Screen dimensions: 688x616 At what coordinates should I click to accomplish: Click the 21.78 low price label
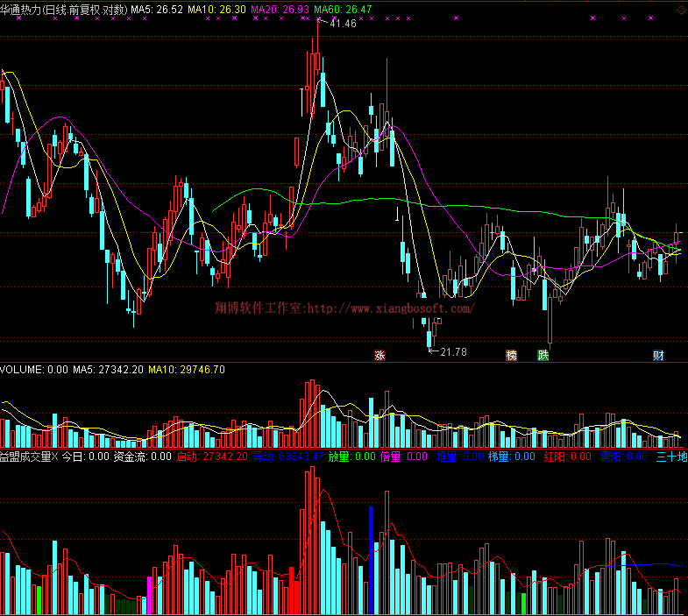tap(453, 352)
